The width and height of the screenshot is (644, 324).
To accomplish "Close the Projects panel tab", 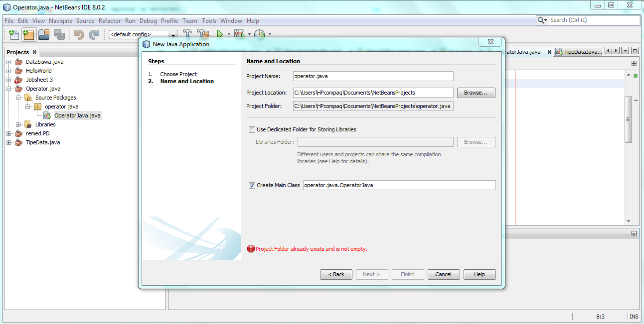I will coord(34,52).
